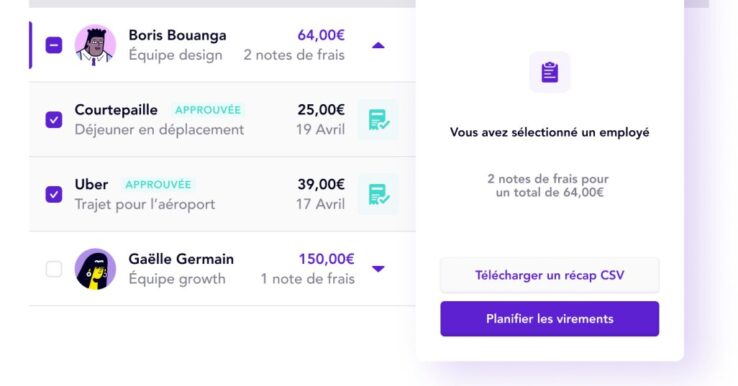
Task: Open the Courtepaille receipt icon
Action: tap(378, 120)
